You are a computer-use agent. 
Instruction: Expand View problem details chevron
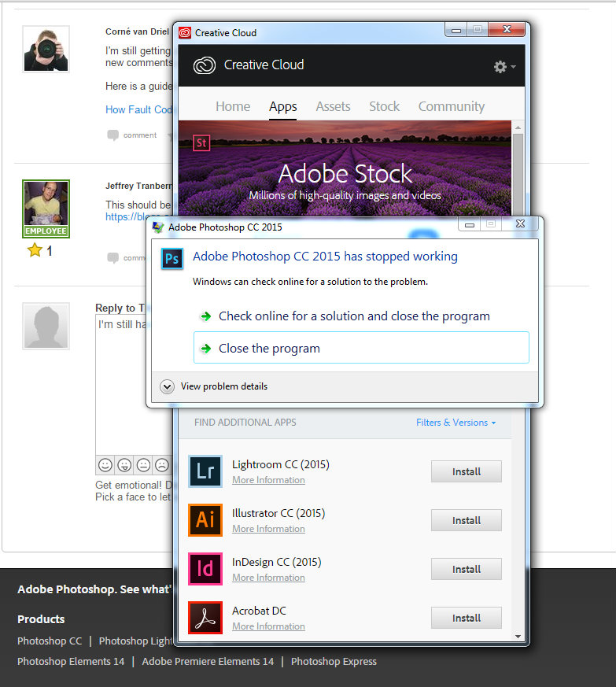click(x=167, y=386)
